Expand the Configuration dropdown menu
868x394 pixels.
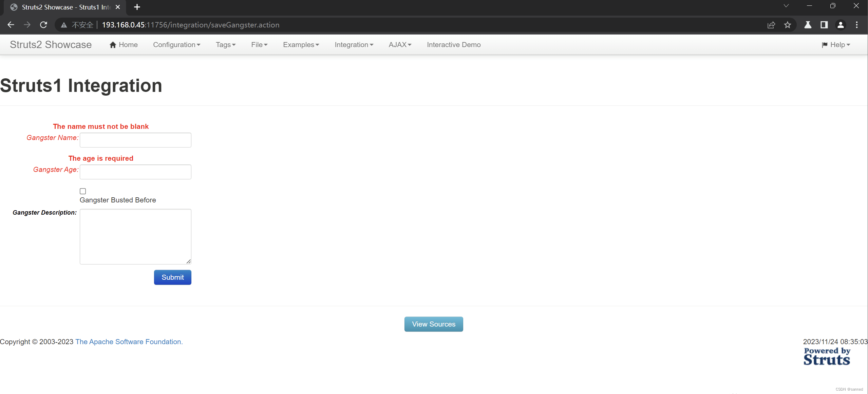(x=177, y=45)
